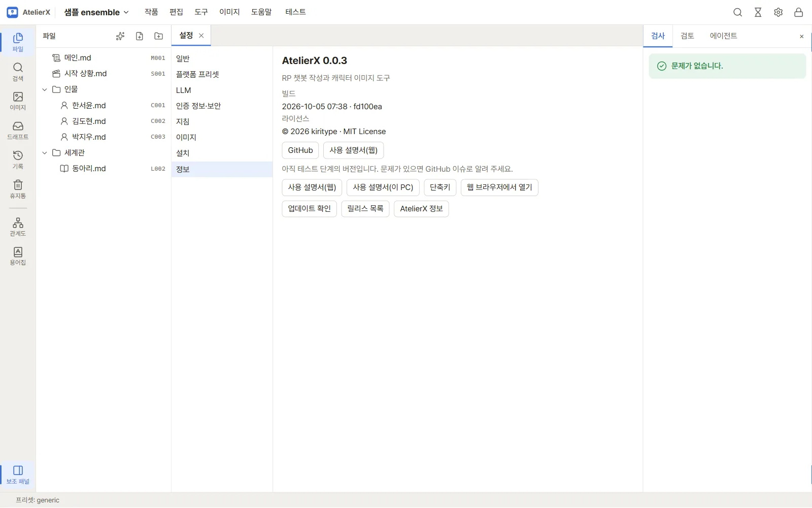Select LLM settings category

pos(222,90)
